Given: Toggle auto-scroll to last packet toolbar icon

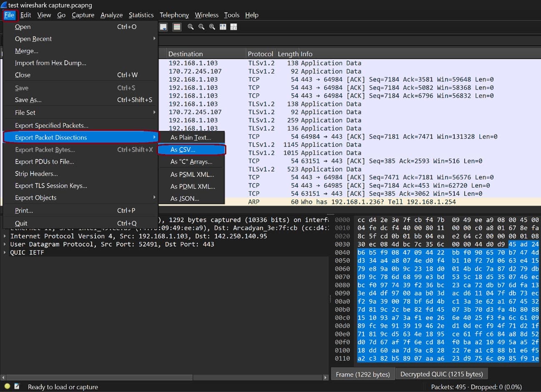Looking at the screenshot, I should (x=164, y=27).
